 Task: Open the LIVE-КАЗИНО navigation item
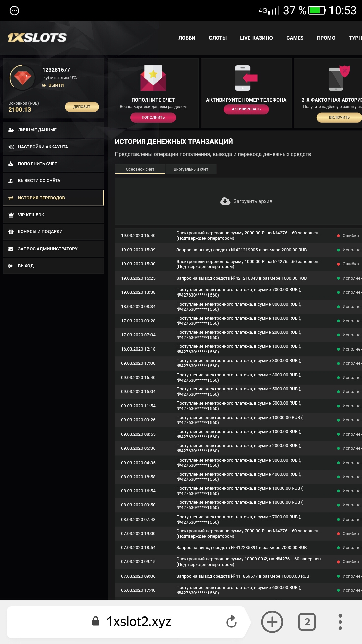coord(256,38)
